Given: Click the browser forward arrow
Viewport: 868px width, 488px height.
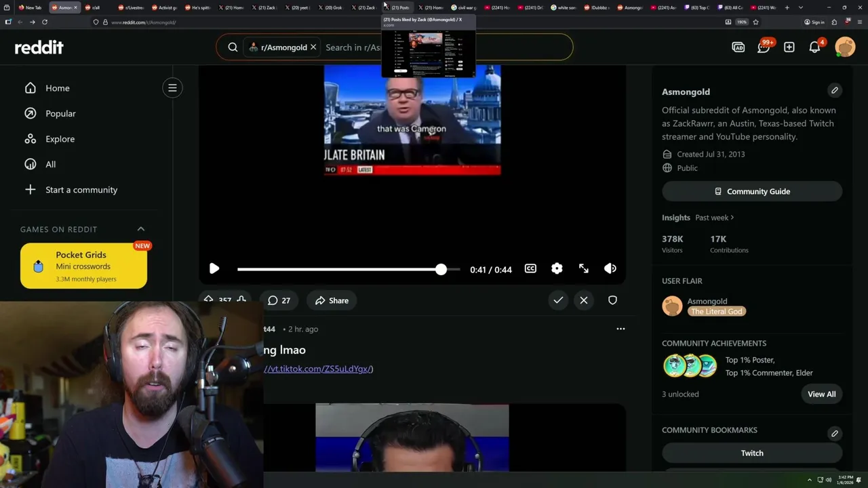Looking at the screenshot, I should [32, 22].
